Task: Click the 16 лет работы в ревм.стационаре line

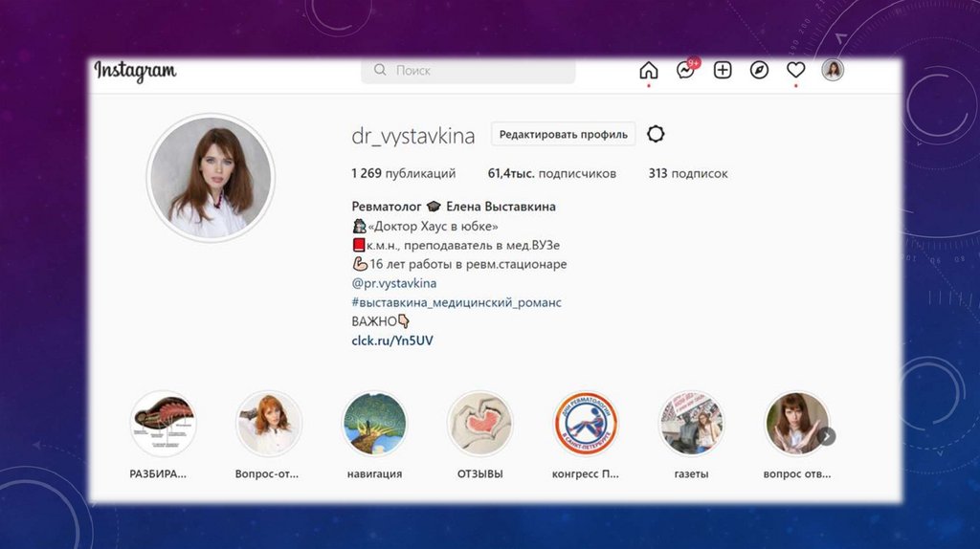Action: (459, 264)
